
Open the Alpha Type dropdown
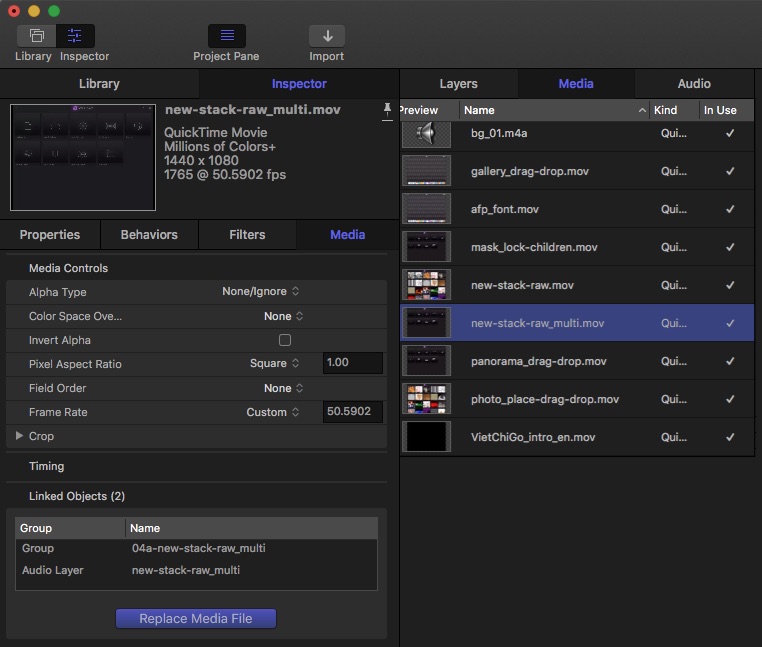click(260, 292)
